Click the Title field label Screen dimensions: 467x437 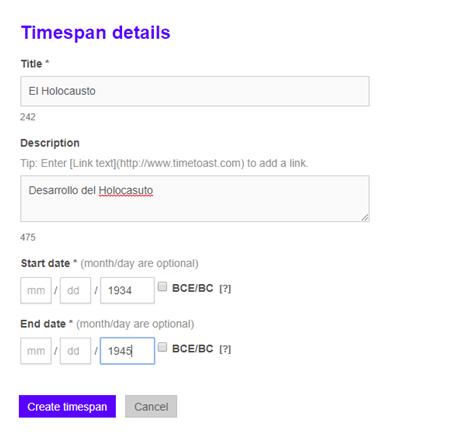[x=32, y=64]
